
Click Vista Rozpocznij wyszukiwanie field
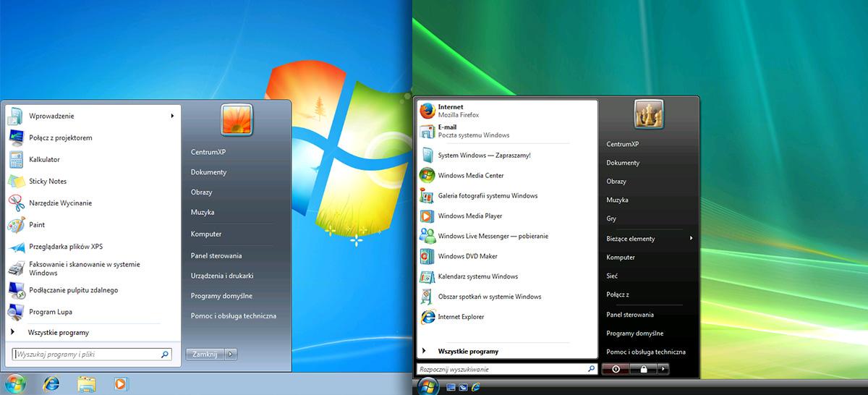[508, 369]
